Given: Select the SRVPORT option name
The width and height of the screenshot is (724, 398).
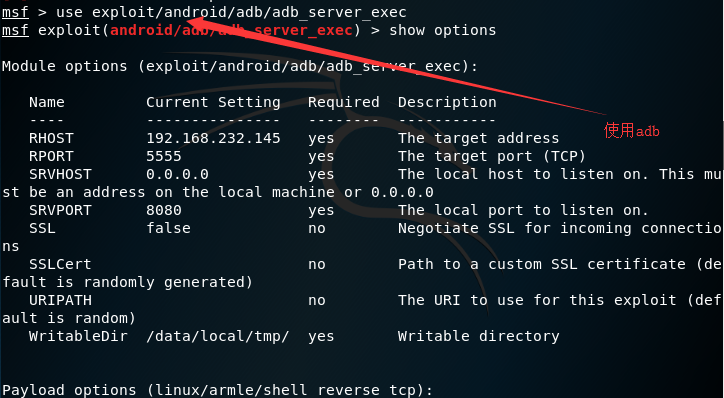Looking at the screenshot, I should tap(60, 211).
